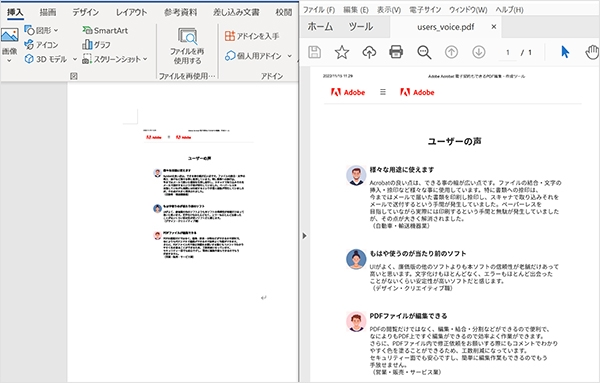Select the hand pan tool in Acrobat
Screen dimensions: 600x383
pos(592,52)
